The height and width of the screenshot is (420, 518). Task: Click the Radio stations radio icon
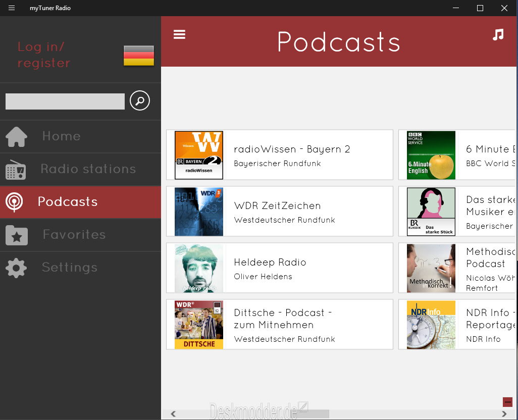[x=16, y=170]
